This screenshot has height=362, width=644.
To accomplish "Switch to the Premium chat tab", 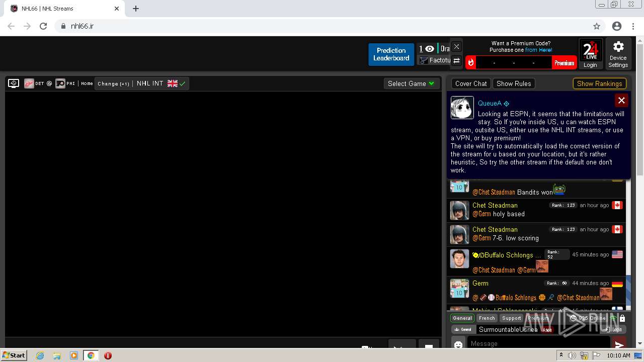I will point(538,318).
